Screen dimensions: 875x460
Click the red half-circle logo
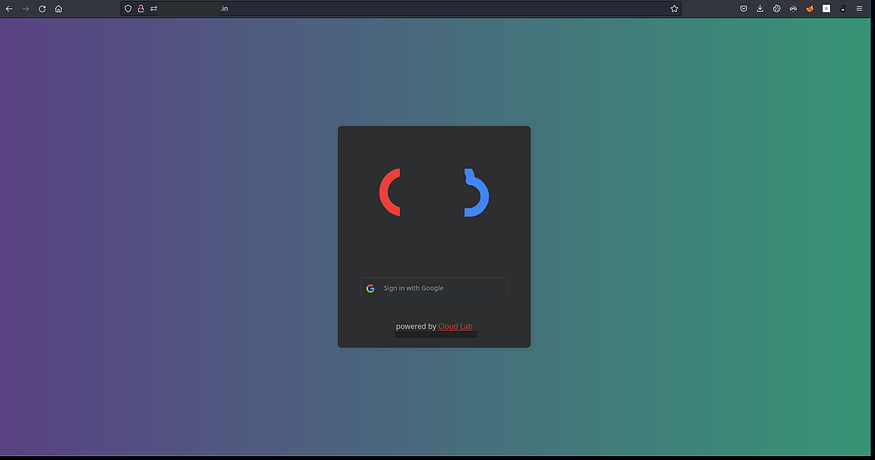point(389,192)
